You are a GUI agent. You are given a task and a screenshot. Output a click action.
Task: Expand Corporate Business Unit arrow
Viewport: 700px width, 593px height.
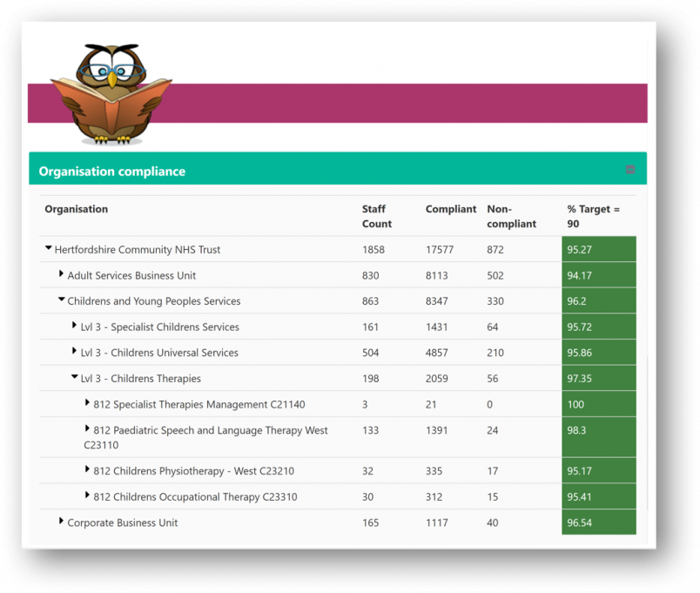(x=61, y=521)
